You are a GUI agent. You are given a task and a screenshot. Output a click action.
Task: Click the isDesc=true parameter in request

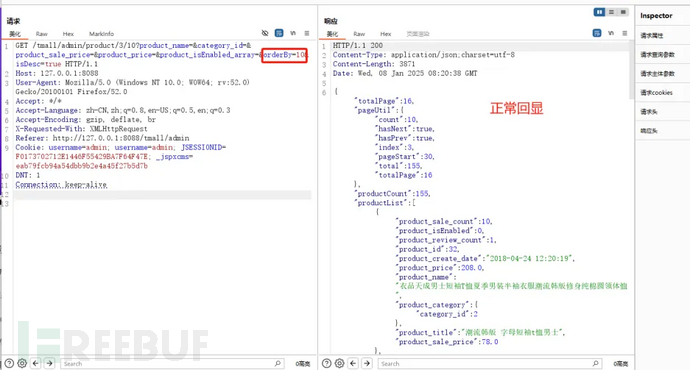38,64
